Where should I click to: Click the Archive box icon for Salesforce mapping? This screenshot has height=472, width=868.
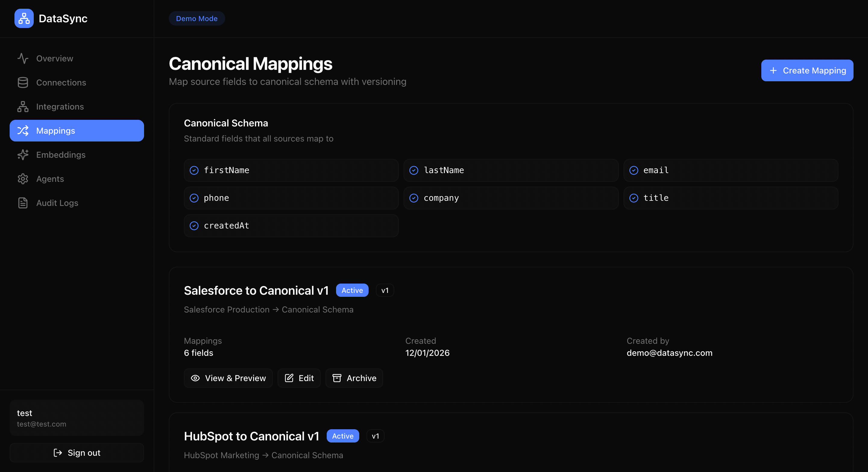(x=337, y=378)
